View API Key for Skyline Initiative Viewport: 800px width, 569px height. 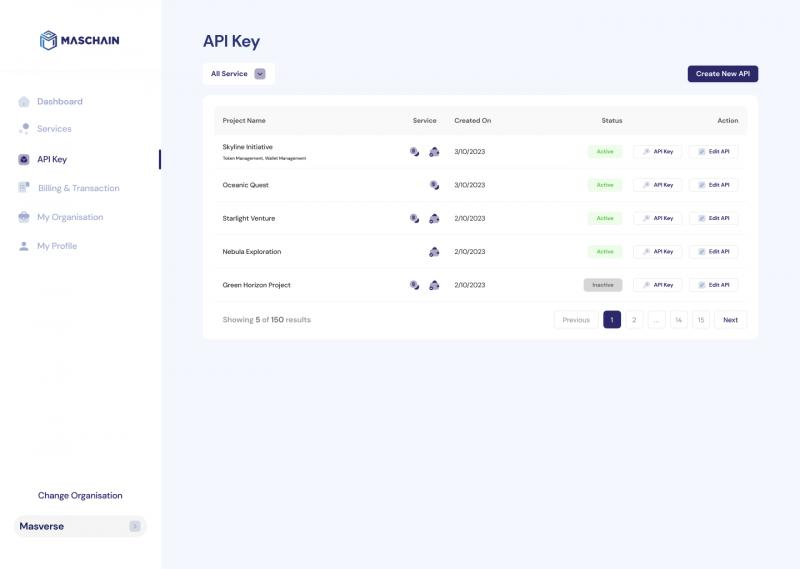point(658,152)
